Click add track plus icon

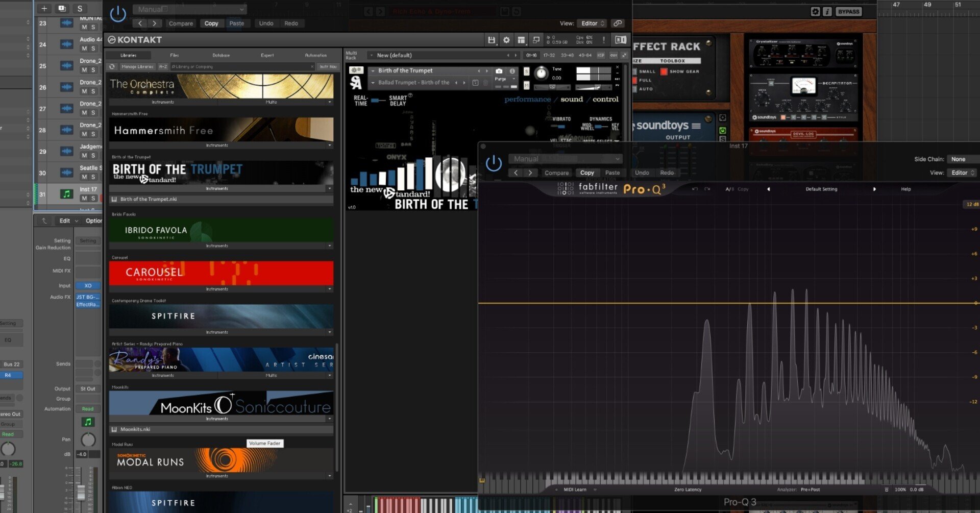coord(44,9)
